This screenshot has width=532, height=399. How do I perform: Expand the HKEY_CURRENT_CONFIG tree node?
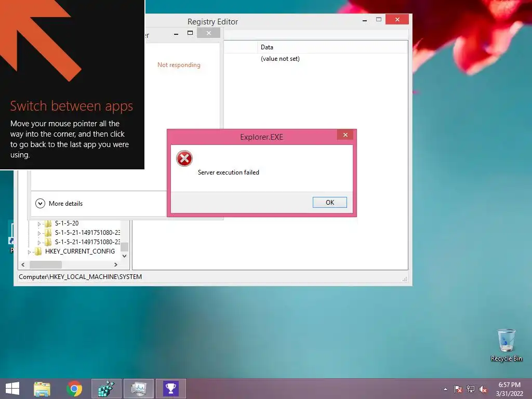pyautogui.click(x=29, y=252)
